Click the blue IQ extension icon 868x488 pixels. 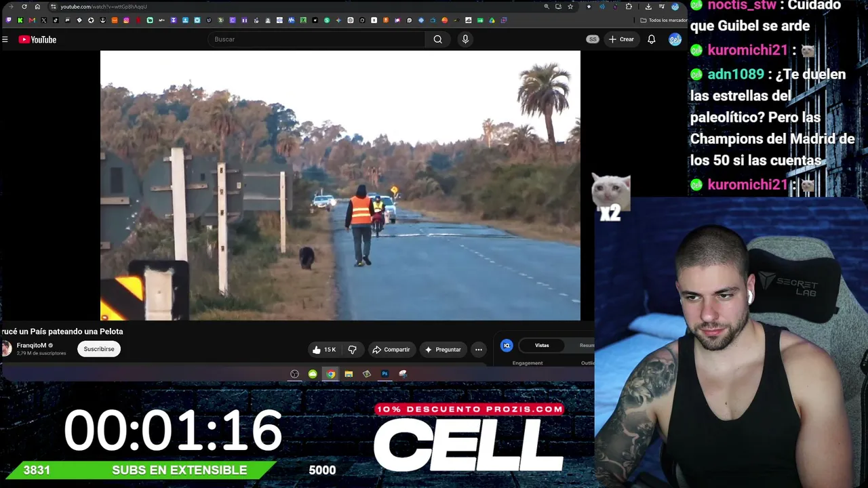507,346
